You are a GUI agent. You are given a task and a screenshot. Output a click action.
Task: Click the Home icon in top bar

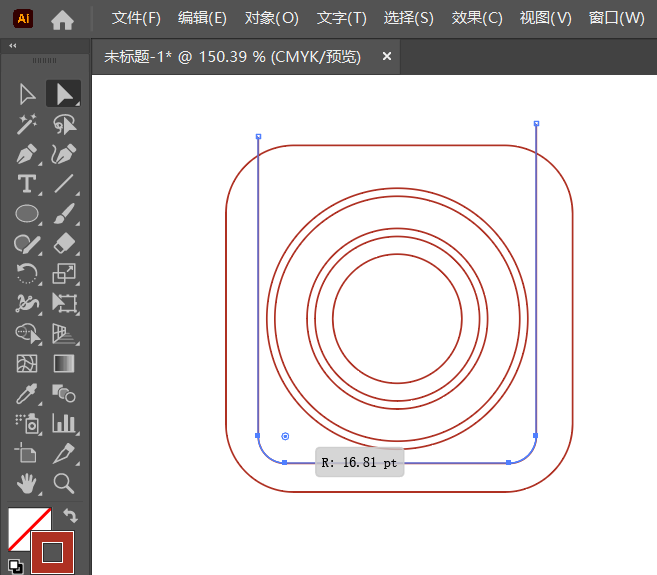pyautogui.click(x=62, y=19)
